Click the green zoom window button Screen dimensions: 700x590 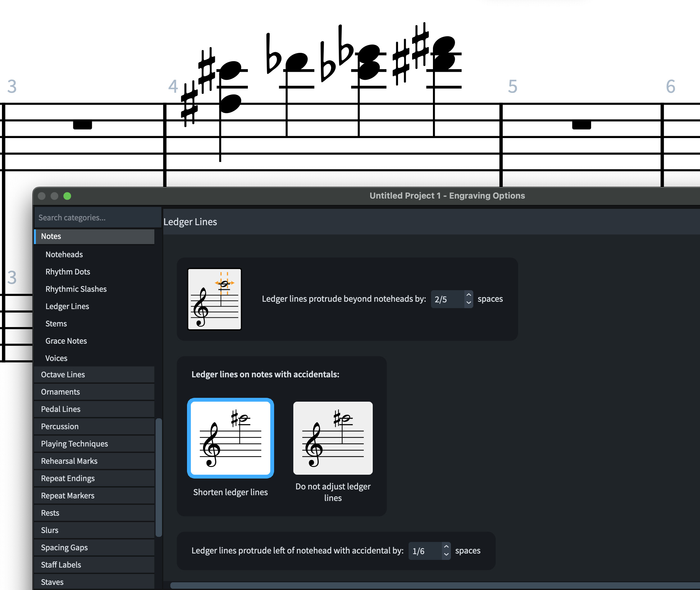click(67, 196)
